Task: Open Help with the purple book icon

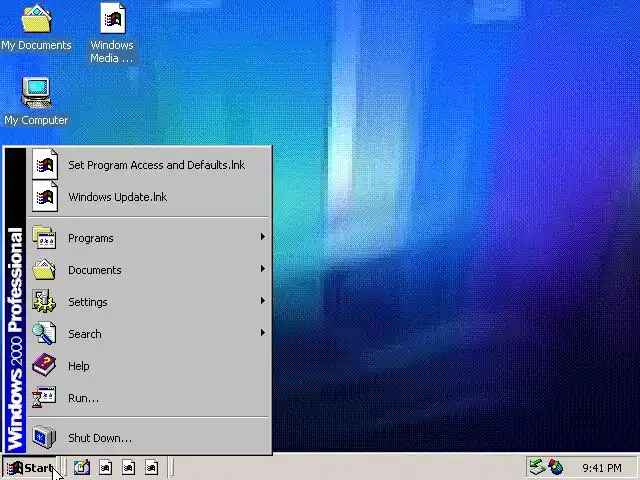Action: click(149, 366)
